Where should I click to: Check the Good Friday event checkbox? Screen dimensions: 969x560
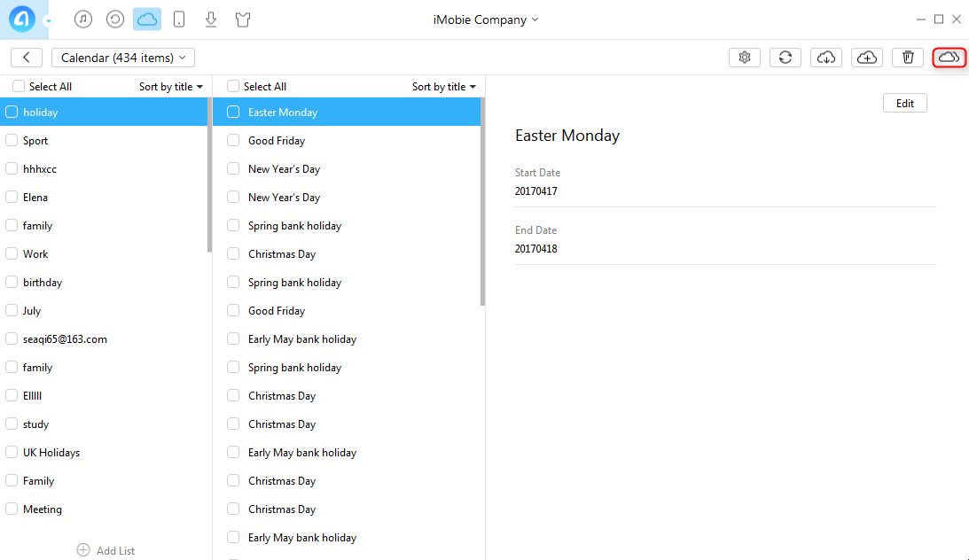click(233, 141)
